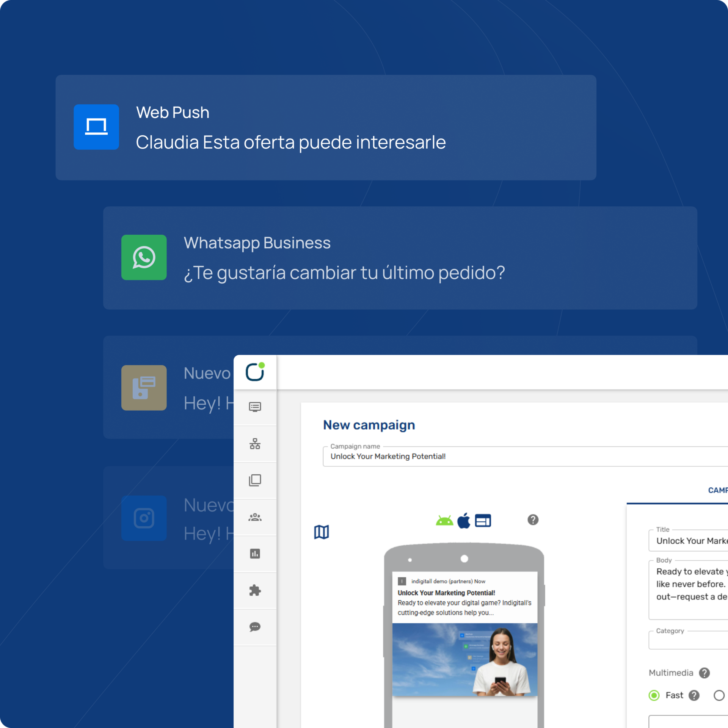Switch to the CAMPAIGN tab
Screen dimensions: 728x728
tap(720, 490)
